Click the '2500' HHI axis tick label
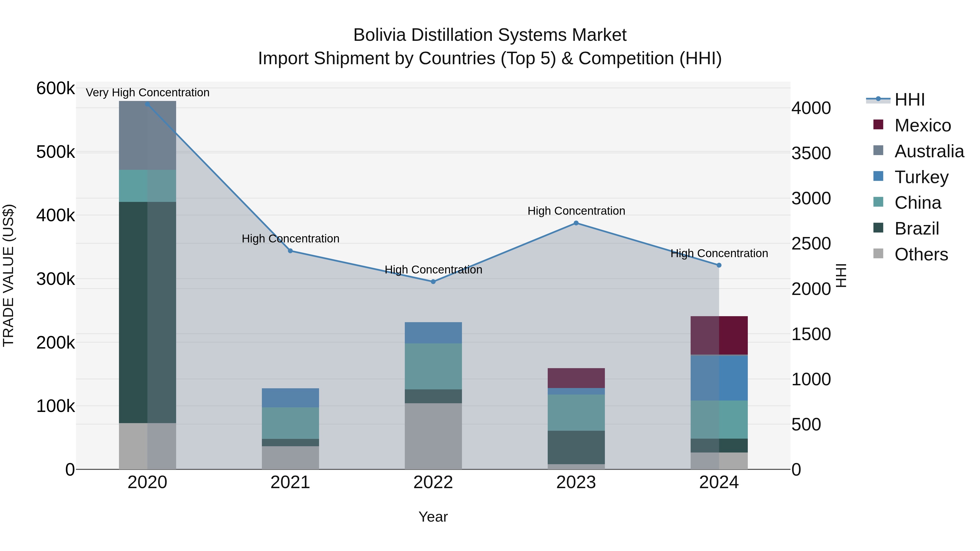The width and height of the screenshot is (980, 551). pos(811,244)
